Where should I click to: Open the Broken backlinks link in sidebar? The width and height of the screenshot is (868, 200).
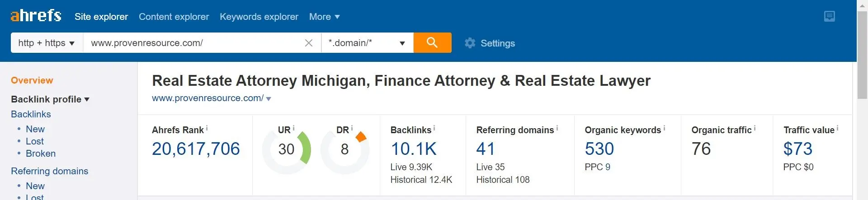[x=41, y=153]
